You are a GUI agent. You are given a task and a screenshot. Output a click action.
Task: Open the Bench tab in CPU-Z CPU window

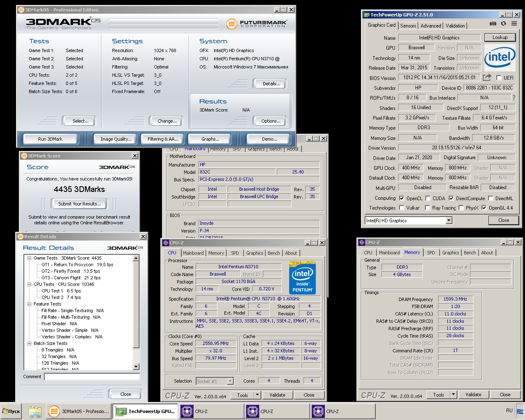274,253
